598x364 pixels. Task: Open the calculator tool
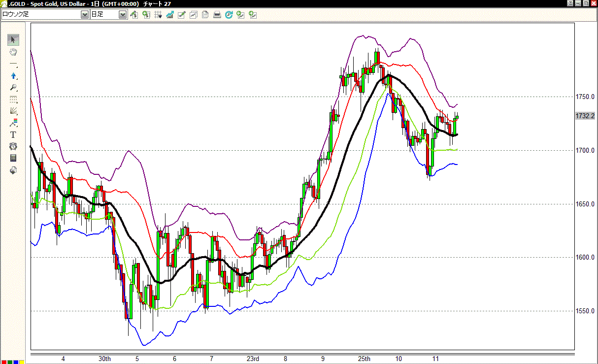[13, 158]
